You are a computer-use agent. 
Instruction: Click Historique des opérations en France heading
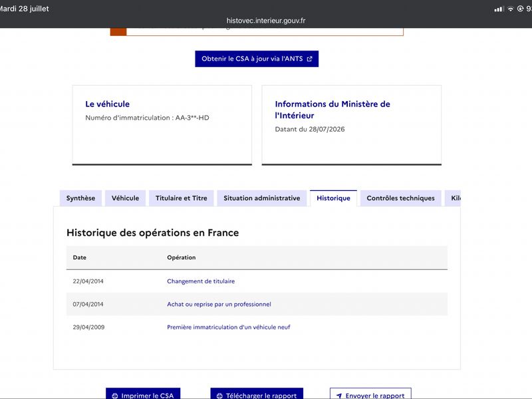pos(153,233)
